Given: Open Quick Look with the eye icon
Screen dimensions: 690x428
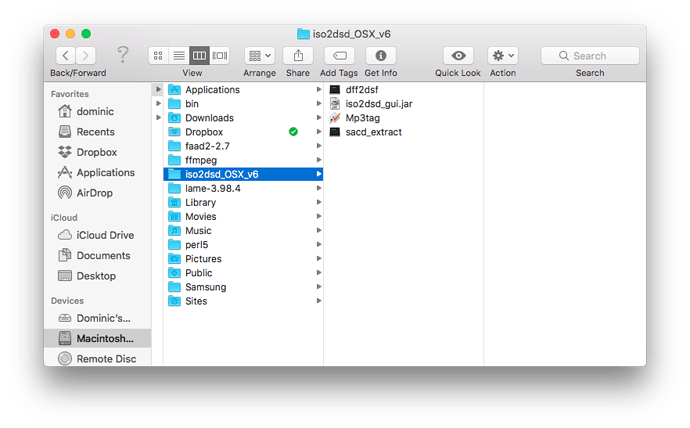Looking at the screenshot, I should click(458, 55).
